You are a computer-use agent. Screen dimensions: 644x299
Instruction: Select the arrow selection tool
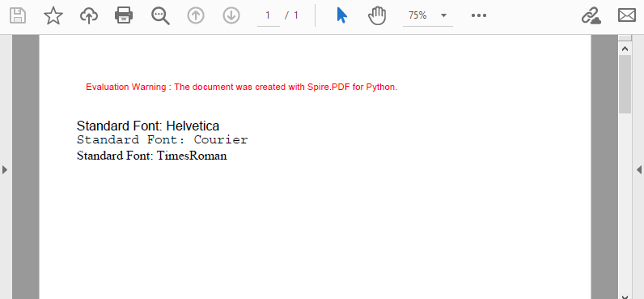click(341, 15)
